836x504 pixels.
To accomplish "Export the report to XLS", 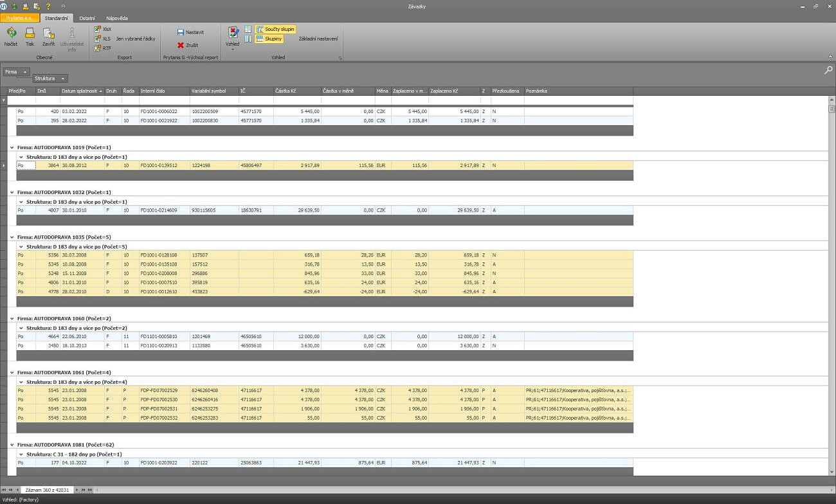I will coord(102,39).
